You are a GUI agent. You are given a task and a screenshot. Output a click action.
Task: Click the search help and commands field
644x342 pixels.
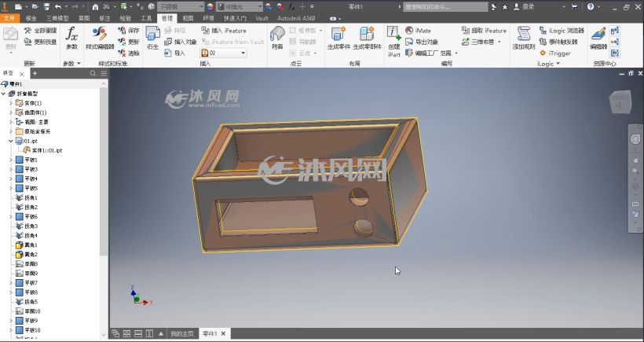pyautogui.click(x=445, y=7)
